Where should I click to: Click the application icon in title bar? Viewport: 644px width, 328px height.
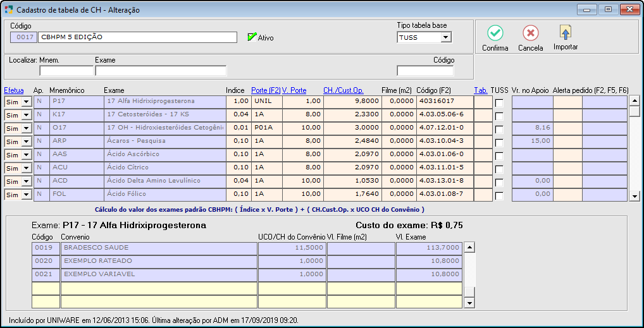coord(8,10)
